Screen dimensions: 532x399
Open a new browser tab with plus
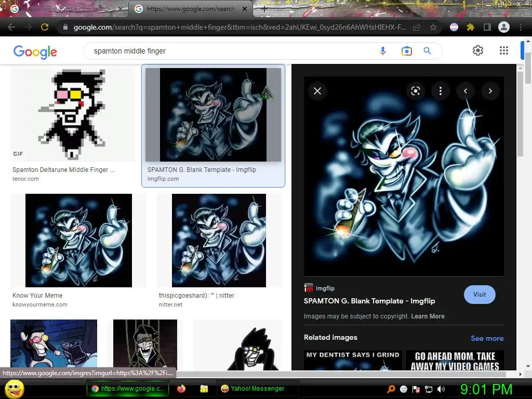click(264, 9)
